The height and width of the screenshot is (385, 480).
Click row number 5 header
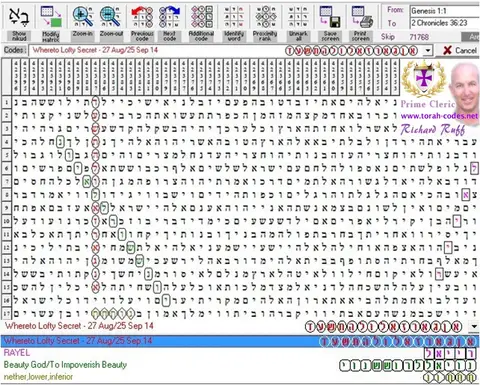pyautogui.click(x=6, y=155)
